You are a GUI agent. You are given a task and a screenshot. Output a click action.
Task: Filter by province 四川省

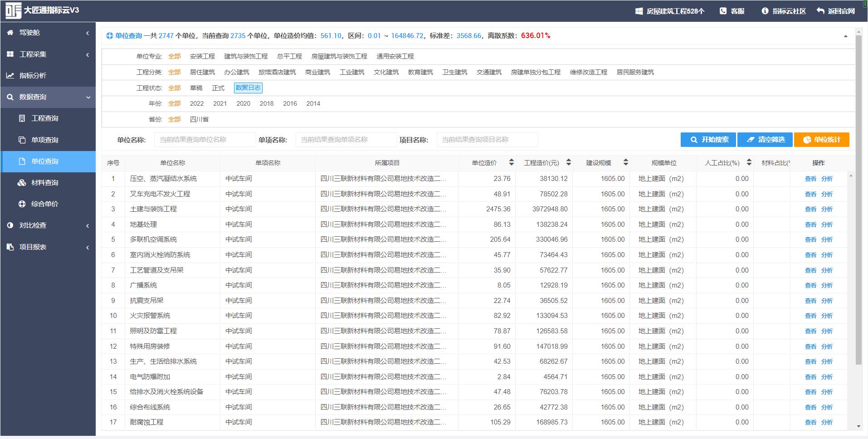point(199,119)
